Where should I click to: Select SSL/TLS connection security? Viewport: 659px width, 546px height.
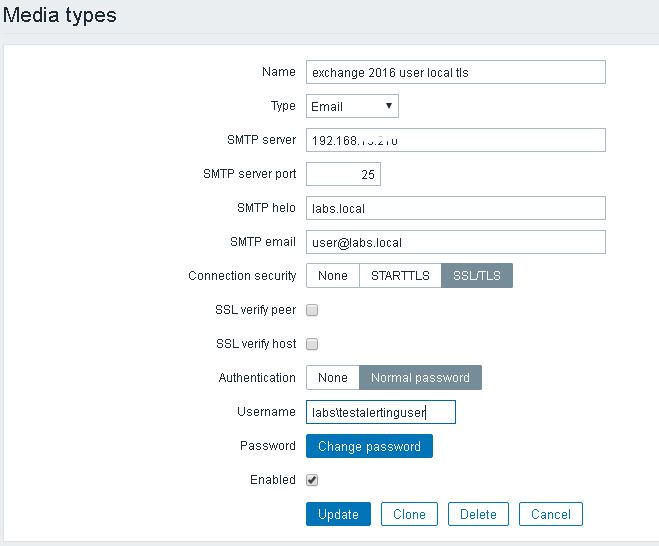(477, 276)
